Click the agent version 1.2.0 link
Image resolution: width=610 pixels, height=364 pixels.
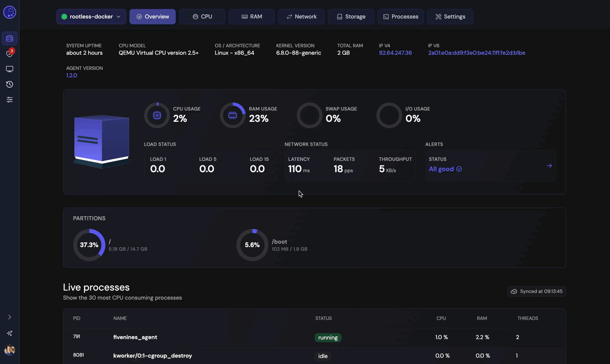[x=72, y=75]
